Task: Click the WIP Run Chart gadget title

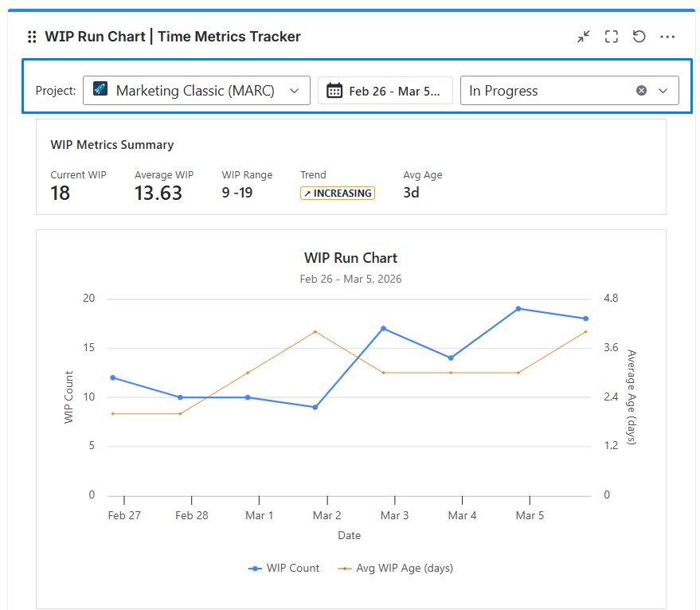Action: (x=172, y=37)
